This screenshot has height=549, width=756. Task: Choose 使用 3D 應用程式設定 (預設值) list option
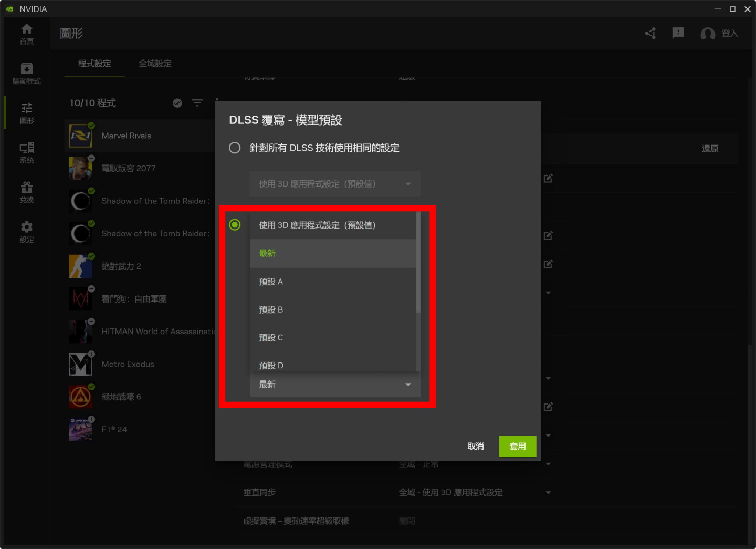(x=333, y=225)
